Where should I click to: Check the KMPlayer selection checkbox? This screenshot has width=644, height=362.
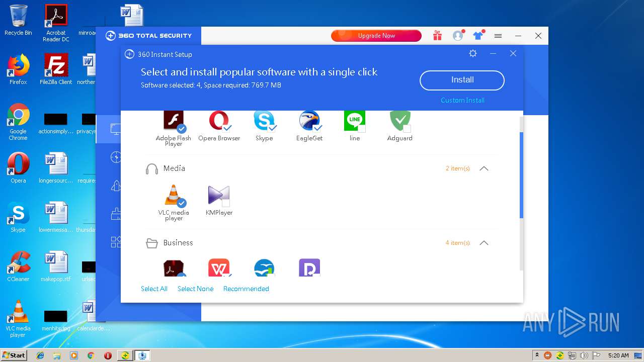click(226, 203)
